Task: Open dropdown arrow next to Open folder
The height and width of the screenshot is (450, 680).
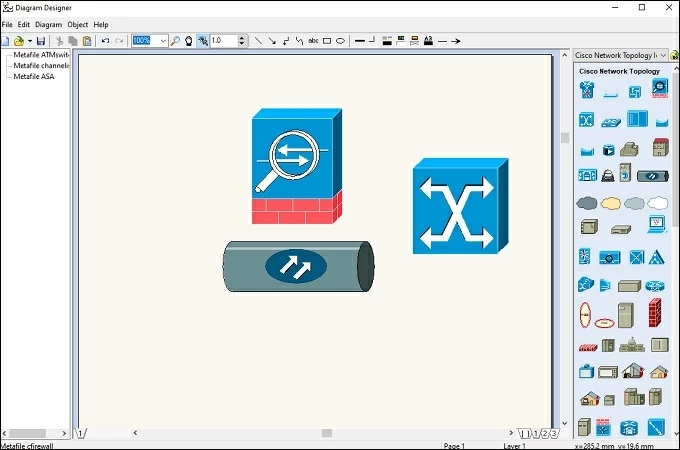Action: (29, 41)
